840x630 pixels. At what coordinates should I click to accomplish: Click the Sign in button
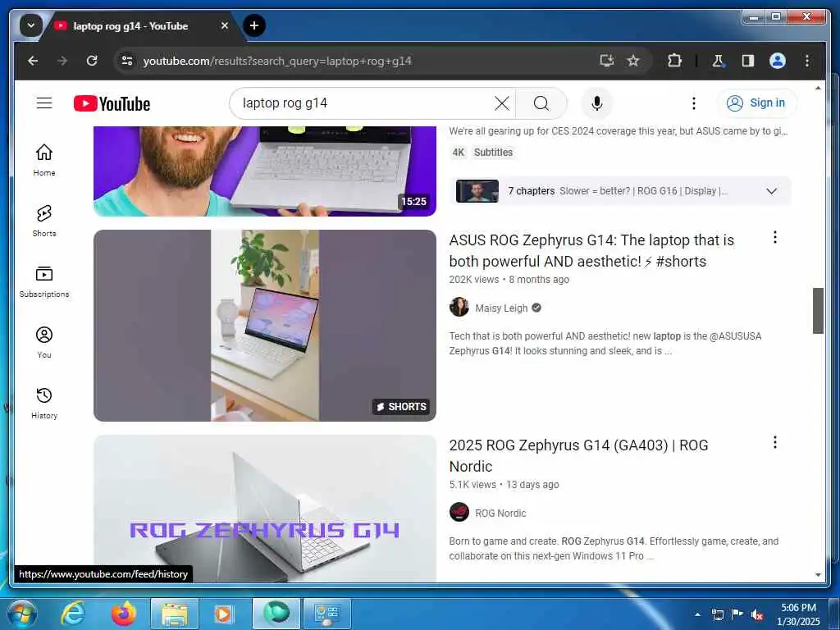[756, 103]
